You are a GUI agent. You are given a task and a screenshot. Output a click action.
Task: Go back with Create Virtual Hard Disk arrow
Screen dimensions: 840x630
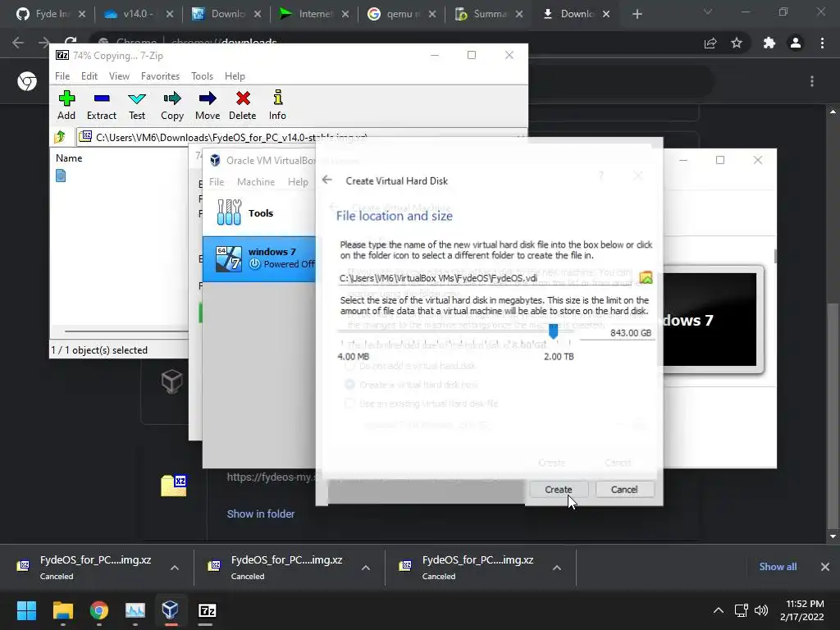[x=327, y=180]
